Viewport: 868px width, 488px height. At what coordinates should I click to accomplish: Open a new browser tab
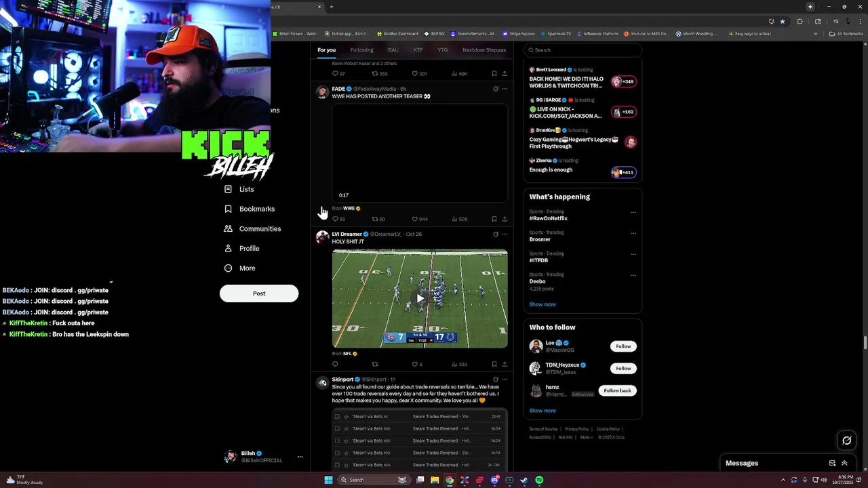click(x=332, y=7)
